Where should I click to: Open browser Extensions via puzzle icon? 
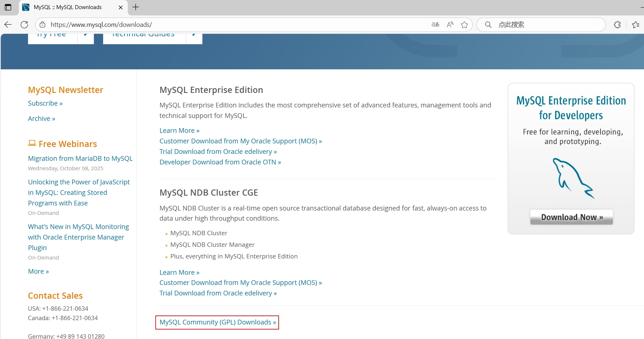617,24
